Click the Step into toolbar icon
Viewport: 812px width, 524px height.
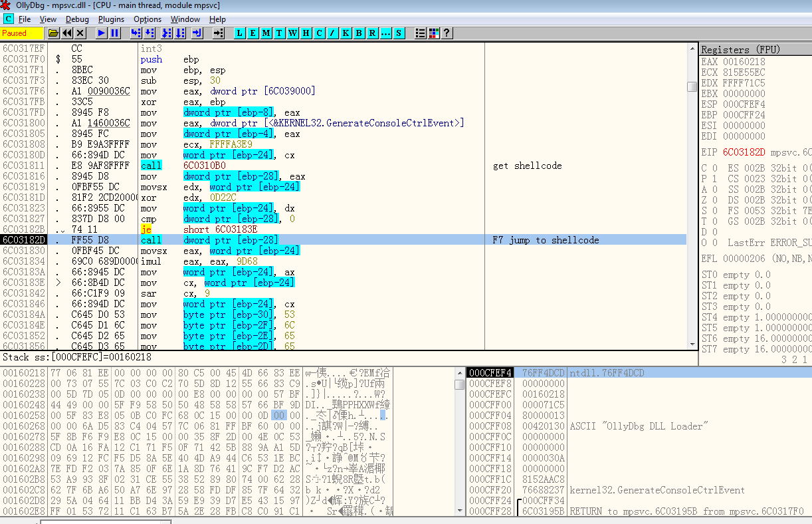tap(136, 33)
